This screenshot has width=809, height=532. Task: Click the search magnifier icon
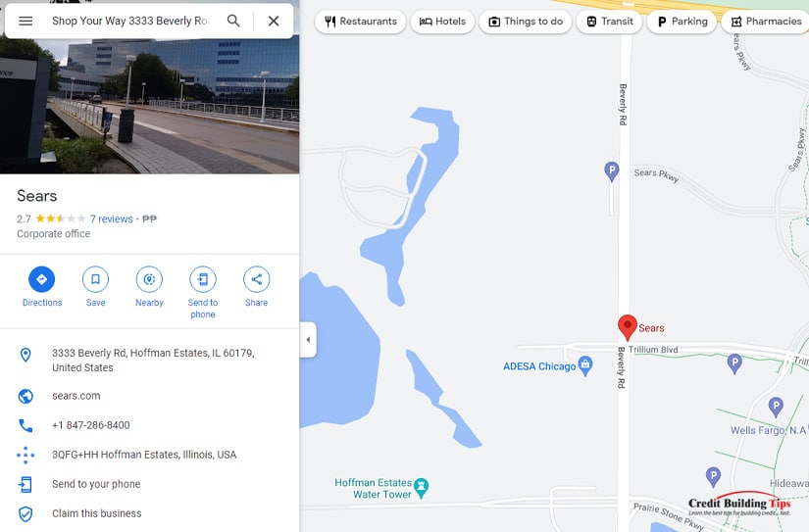tap(233, 22)
